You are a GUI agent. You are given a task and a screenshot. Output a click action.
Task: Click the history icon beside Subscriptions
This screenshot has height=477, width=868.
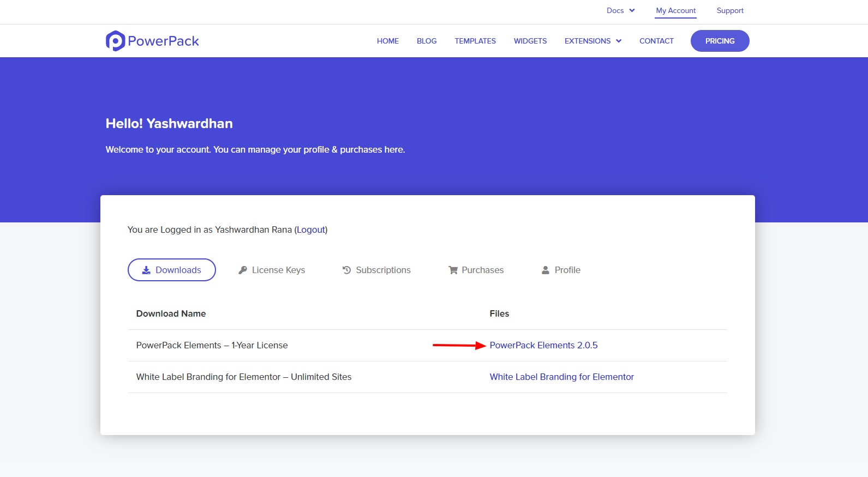(346, 270)
